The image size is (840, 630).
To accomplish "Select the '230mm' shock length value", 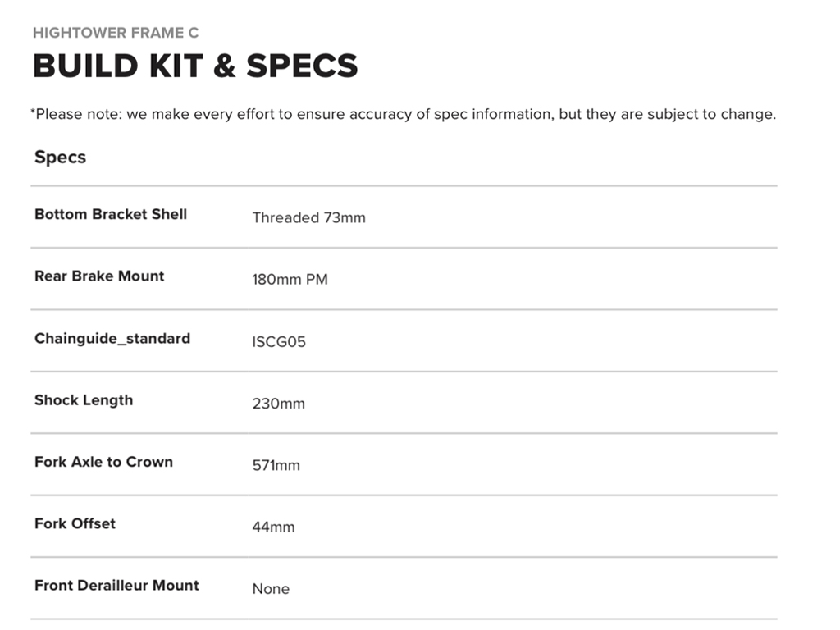I will (278, 404).
